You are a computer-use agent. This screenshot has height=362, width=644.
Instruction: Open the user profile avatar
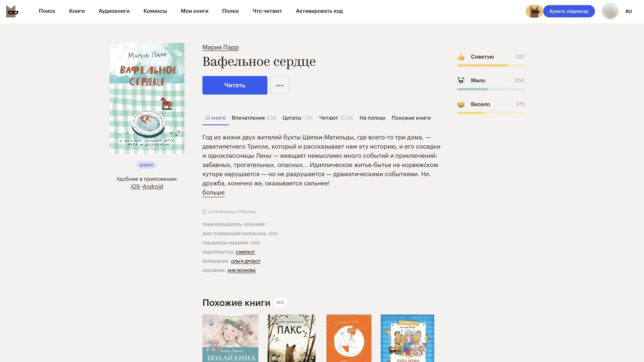[610, 11]
